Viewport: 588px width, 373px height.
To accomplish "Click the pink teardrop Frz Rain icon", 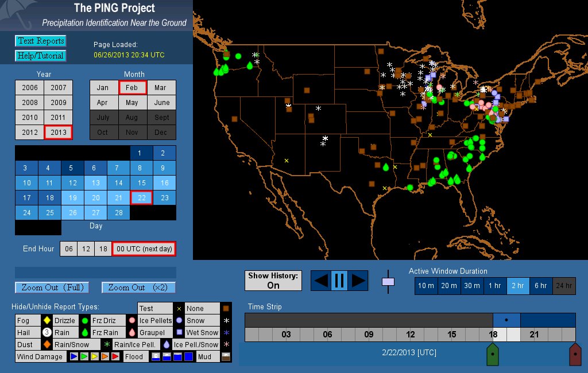I will (131, 332).
